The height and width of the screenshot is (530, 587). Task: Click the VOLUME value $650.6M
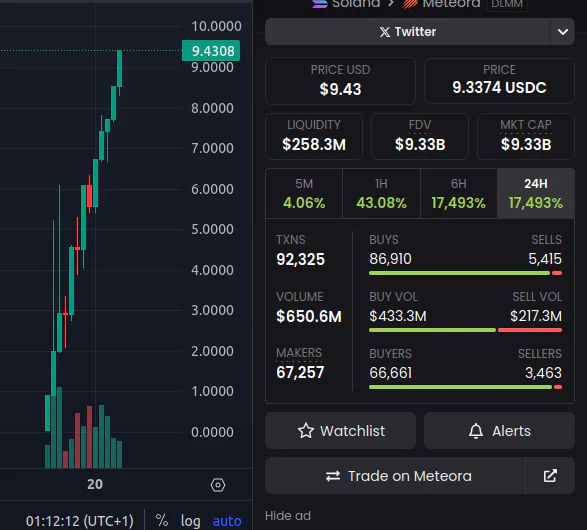309,316
